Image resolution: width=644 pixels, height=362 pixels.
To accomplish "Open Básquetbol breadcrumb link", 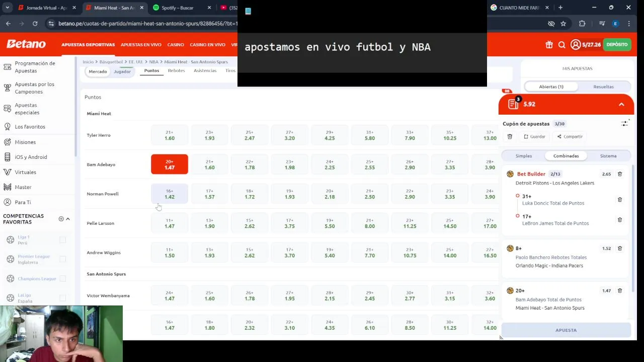I will point(111,62).
